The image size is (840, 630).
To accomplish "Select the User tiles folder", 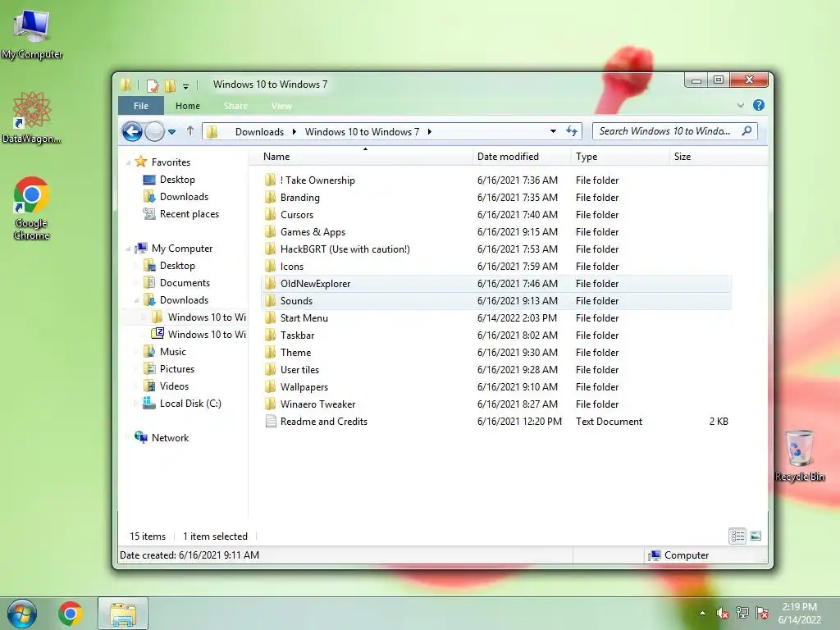I will (x=496, y=370).
